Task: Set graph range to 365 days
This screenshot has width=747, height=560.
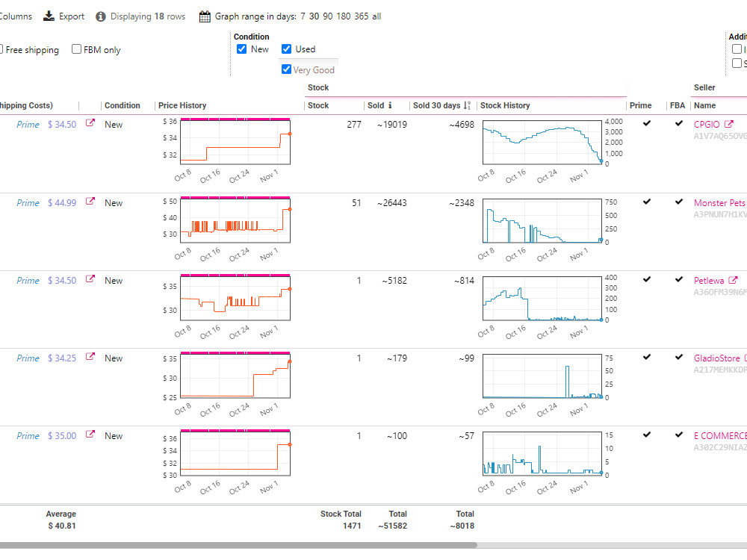Action: click(x=361, y=16)
